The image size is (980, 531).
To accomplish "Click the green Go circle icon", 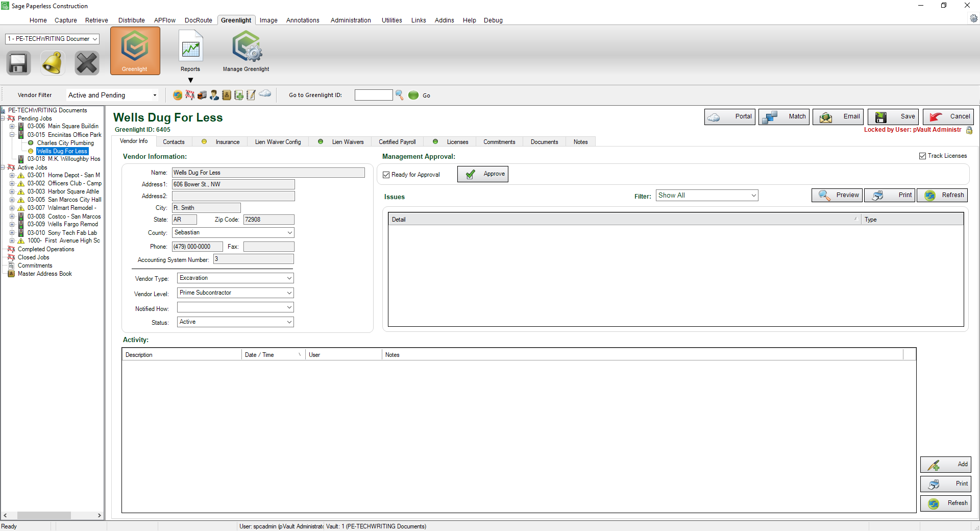I will [x=413, y=95].
